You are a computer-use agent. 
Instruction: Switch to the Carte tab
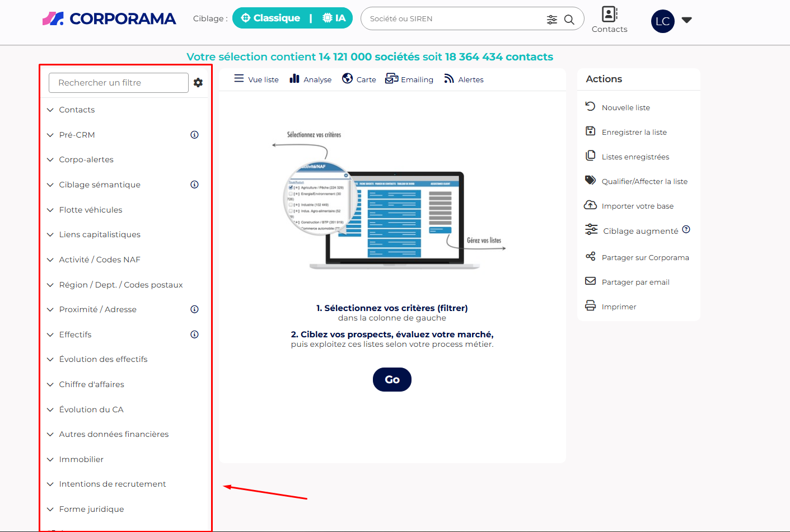(x=359, y=79)
